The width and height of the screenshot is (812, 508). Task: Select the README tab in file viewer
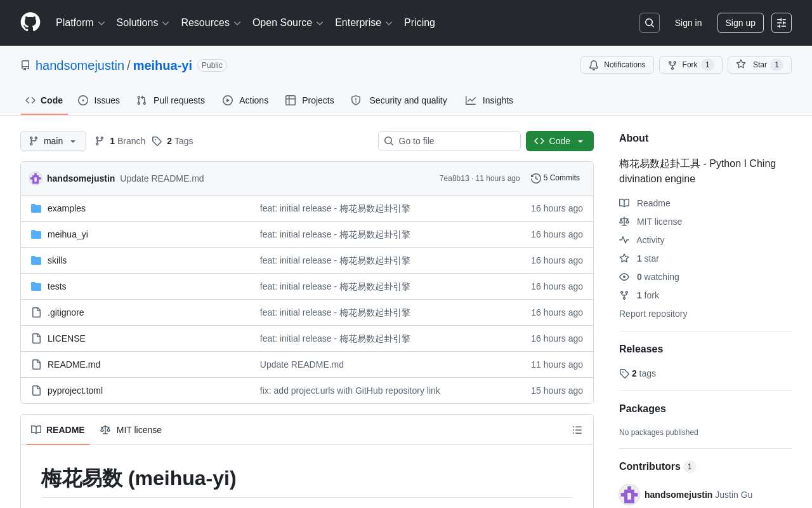pos(58,430)
